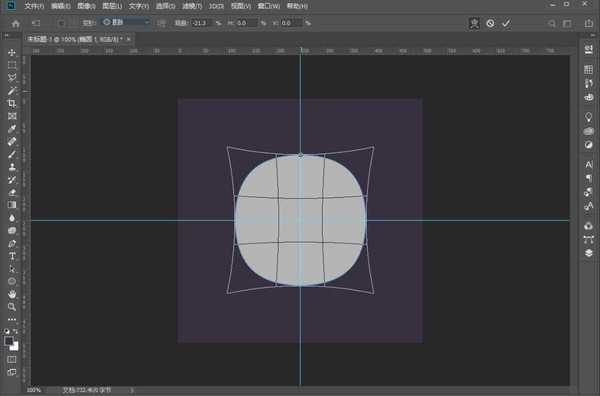The image size is (600, 396).
Task: Select the Ellipse shape tool
Action: click(12, 282)
